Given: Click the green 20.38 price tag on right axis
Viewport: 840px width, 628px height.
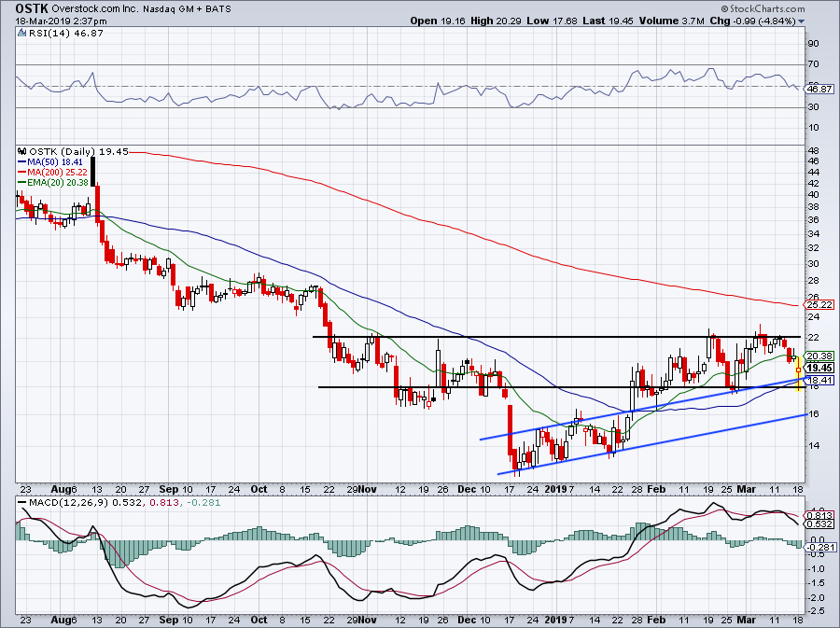Looking at the screenshot, I should coord(819,356).
